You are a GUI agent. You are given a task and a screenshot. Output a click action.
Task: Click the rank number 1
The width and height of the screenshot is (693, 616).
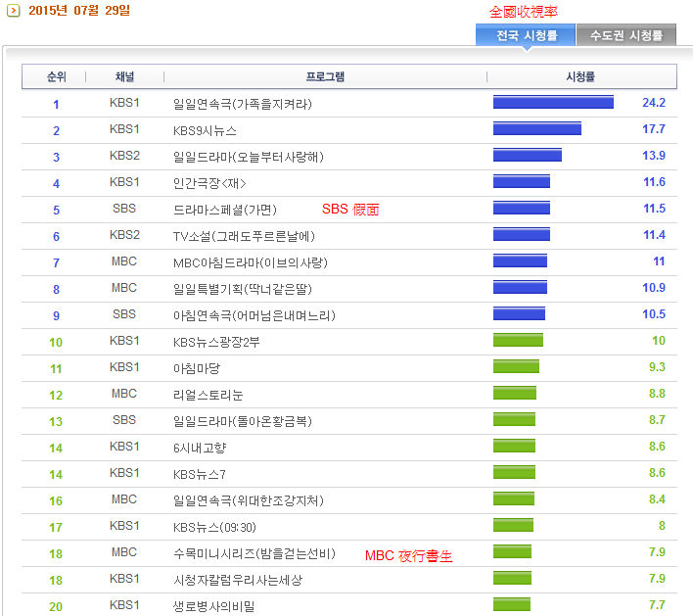(x=56, y=105)
